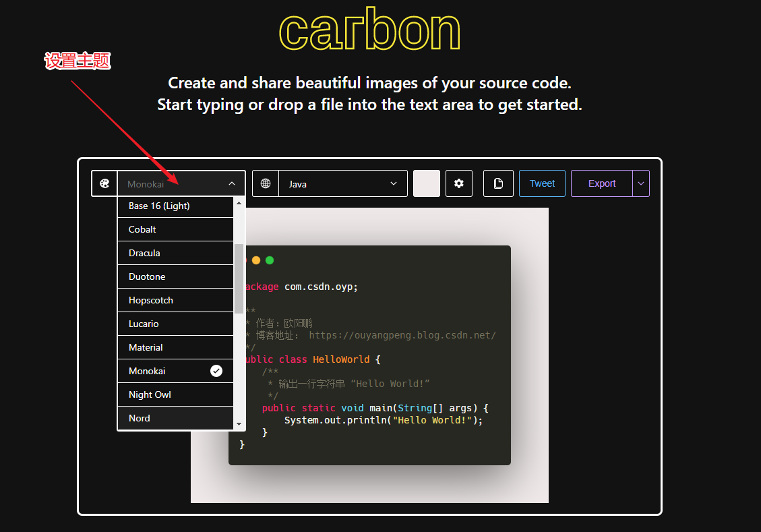Screen dimensions: 761x532
Task: Select the Base 16 (Light) theme
Action: (x=175, y=206)
